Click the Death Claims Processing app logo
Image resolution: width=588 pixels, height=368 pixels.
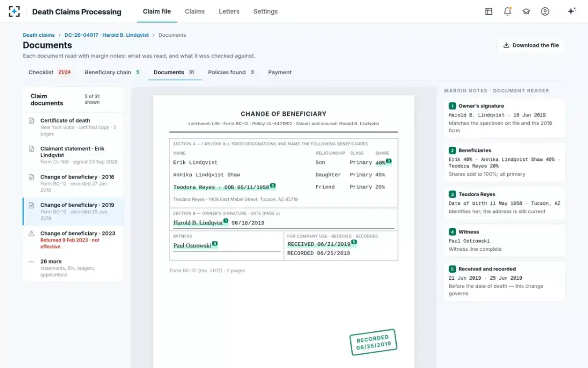click(14, 11)
